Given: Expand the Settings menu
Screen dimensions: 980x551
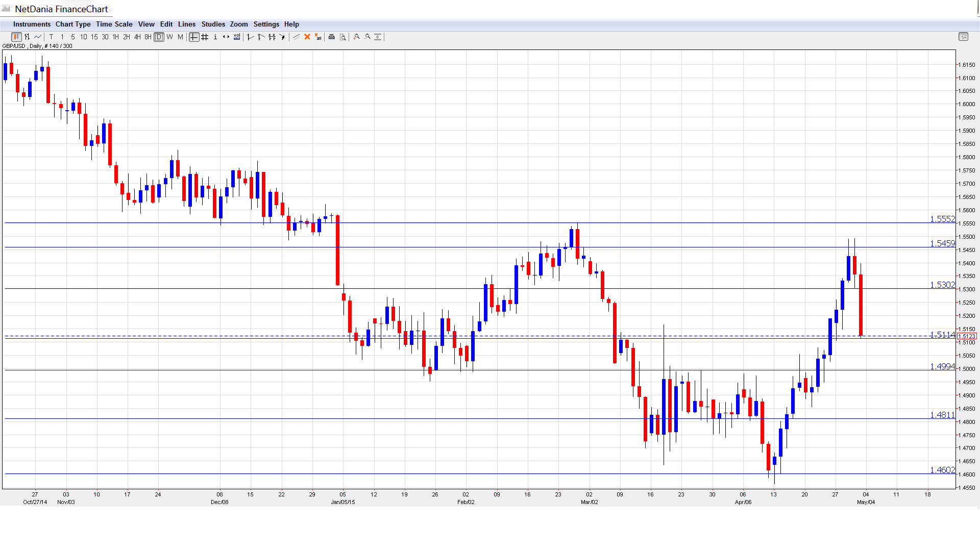Looking at the screenshot, I should click(266, 24).
